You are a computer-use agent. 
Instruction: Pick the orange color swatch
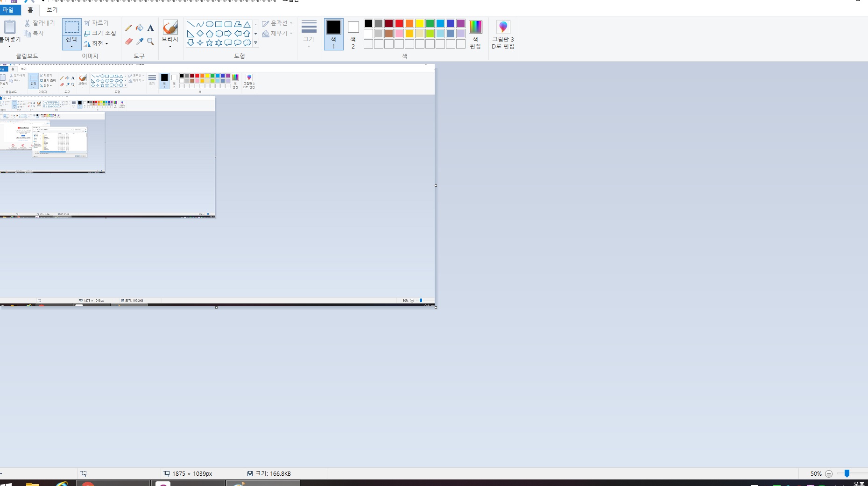pyautogui.click(x=409, y=23)
